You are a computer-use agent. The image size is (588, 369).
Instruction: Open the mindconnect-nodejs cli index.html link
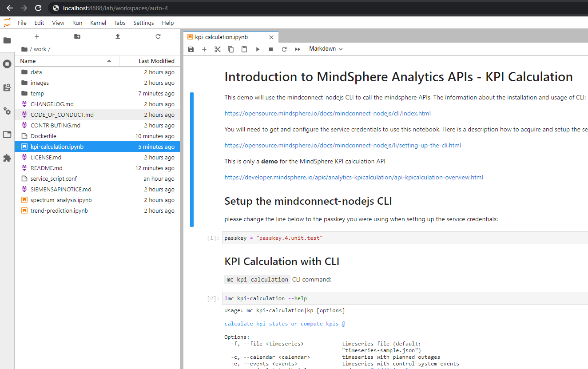pos(327,113)
